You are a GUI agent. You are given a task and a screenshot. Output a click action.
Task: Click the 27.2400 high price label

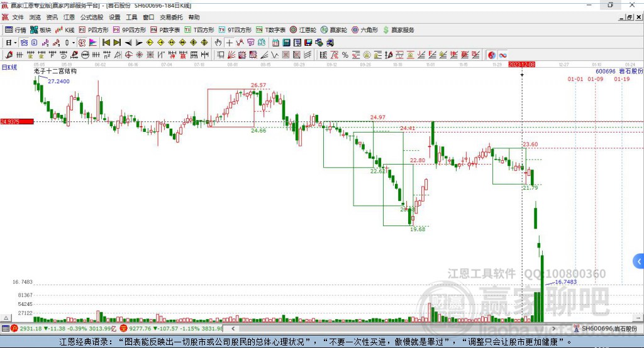58,81
